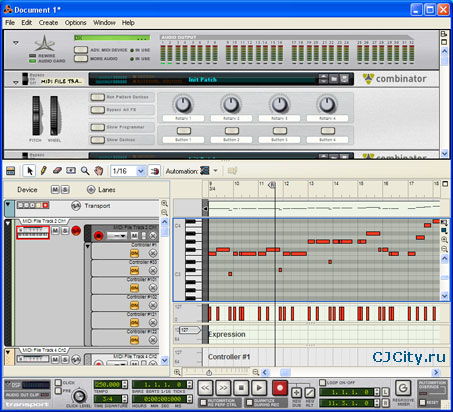
Task: Click the Click Level knob
Action: point(79,396)
